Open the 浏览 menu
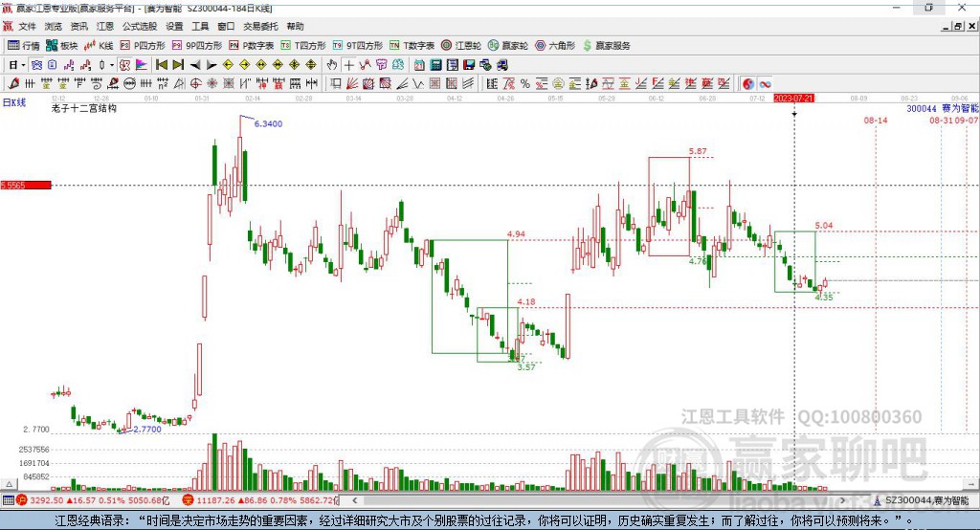Viewport: 980px width, 530px height. (54, 26)
